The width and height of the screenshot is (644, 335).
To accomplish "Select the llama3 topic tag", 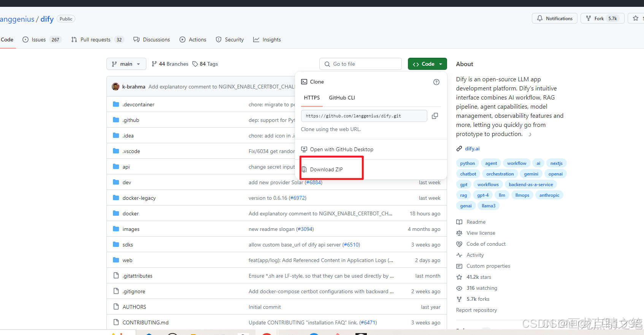I will 489,206.
